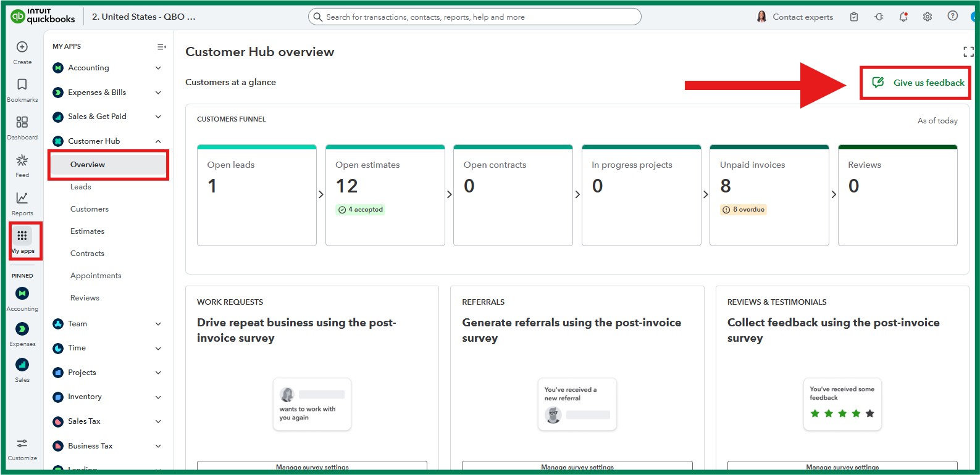Click the "You've received some feedback" star illustration
The image size is (980, 475).
pyautogui.click(x=842, y=404)
